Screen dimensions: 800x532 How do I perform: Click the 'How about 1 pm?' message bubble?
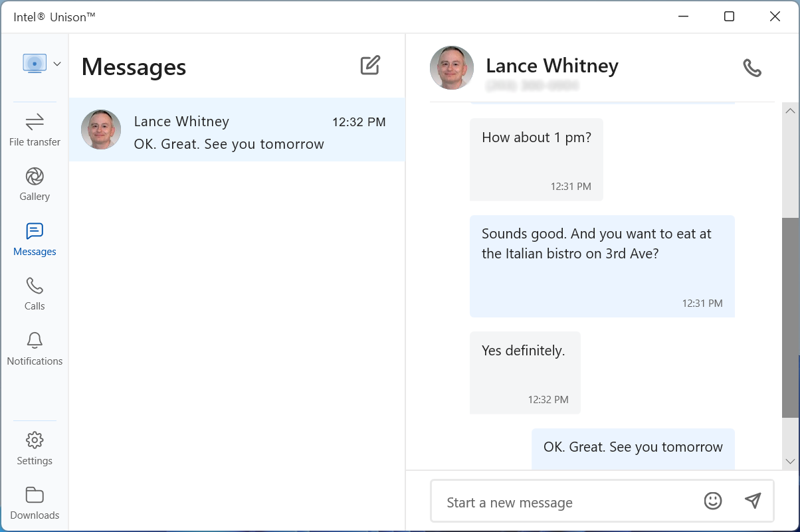(536, 159)
